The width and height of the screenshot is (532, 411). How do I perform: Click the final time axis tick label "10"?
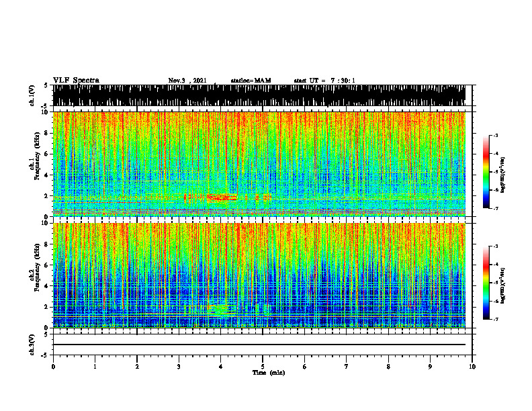tap(472, 367)
